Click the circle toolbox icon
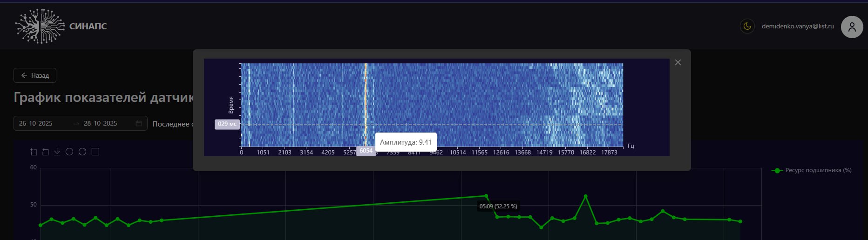 [69, 152]
